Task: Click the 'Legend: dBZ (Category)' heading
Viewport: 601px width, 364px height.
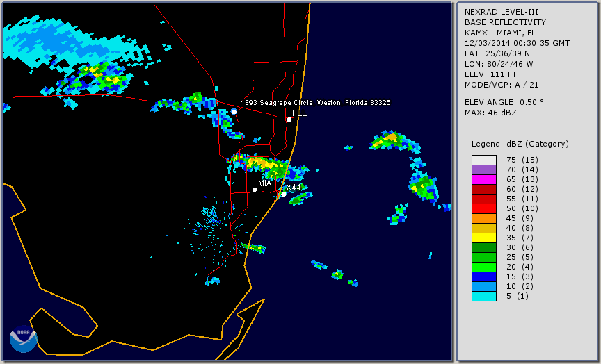Action: tap(520, 144)
